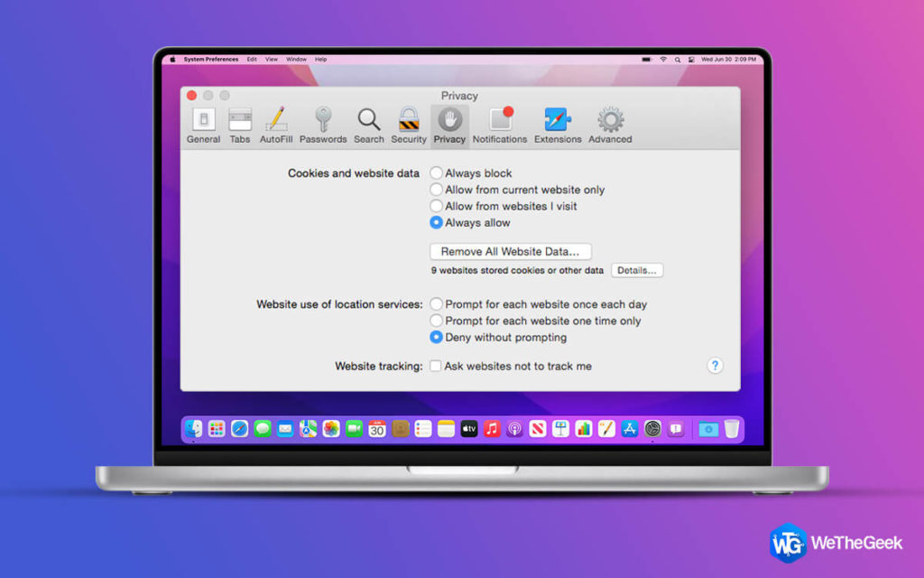Open the Window menu in menu bar

click(296, 60)
